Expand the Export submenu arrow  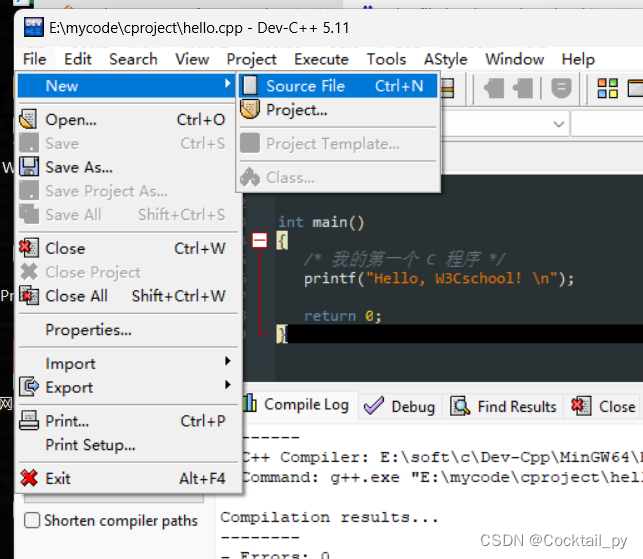228,385
